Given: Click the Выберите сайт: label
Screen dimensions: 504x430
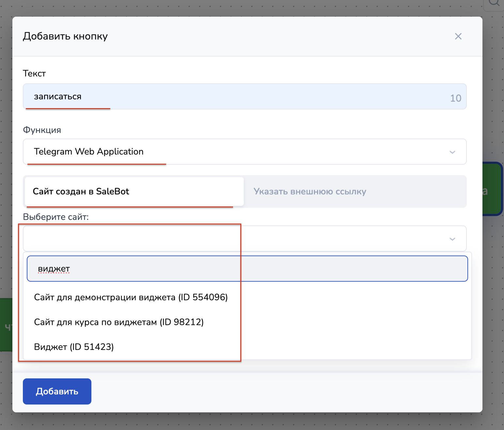Looking at the screenshot, I should pos(56,217).
